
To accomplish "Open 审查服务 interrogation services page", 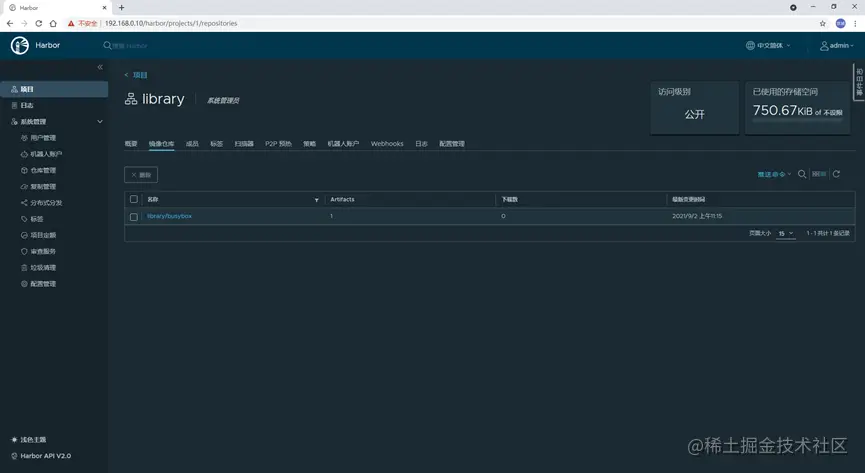I will pos(43,251).
